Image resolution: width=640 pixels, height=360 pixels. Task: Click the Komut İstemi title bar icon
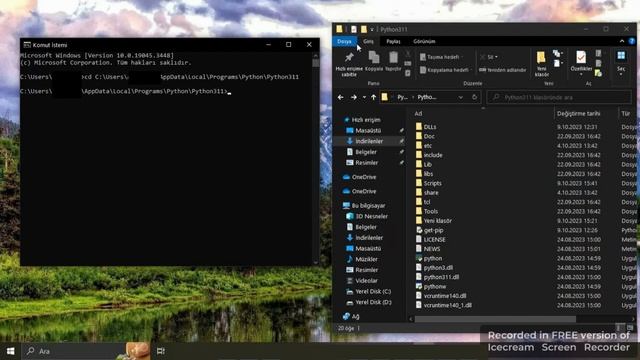[x=27, y=45]
